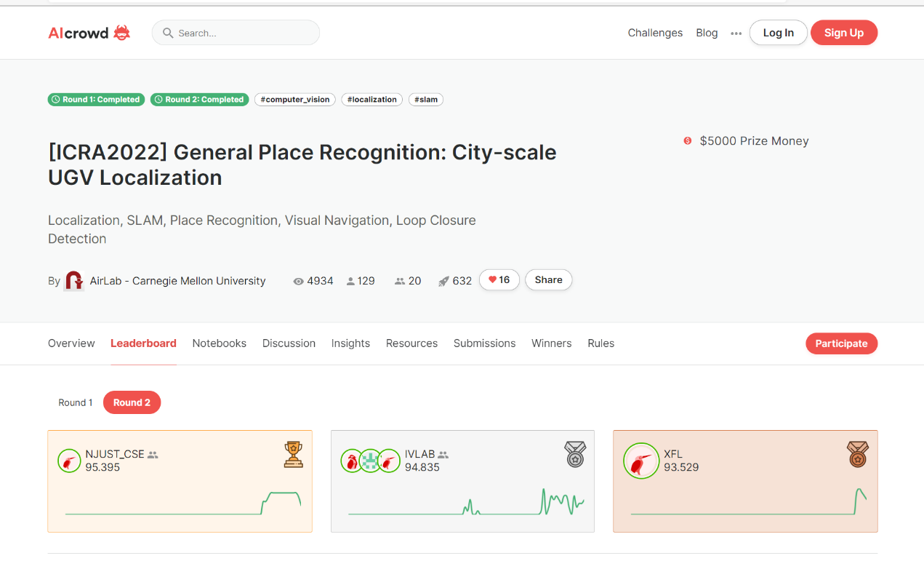Like the challenge with heart button
This screenshot has width=924, height=561.
(x=499, y=280)
